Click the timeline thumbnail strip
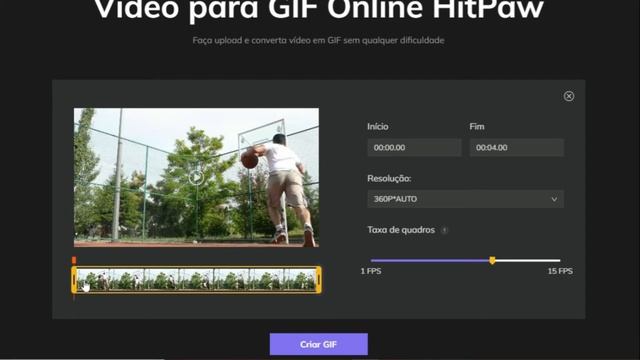The image size is (640, 360). tap(196, 280)
